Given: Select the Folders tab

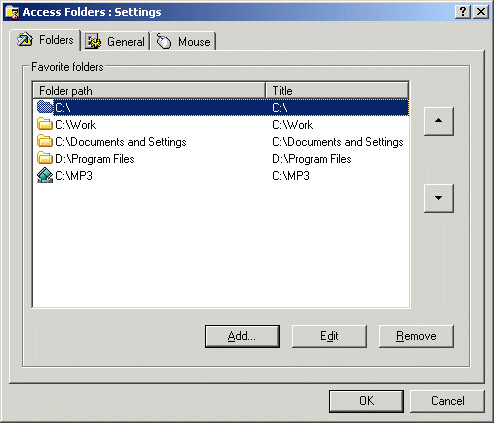Looking at the screenshot, I should tap(45, 40).
